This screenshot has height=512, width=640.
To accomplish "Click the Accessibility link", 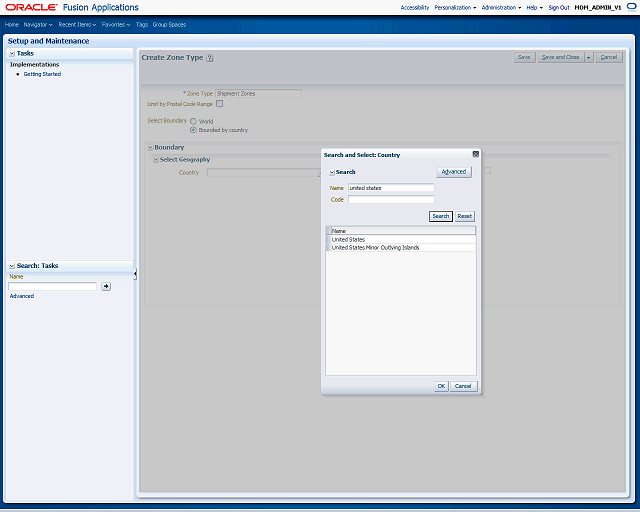I will coord(415,8).
